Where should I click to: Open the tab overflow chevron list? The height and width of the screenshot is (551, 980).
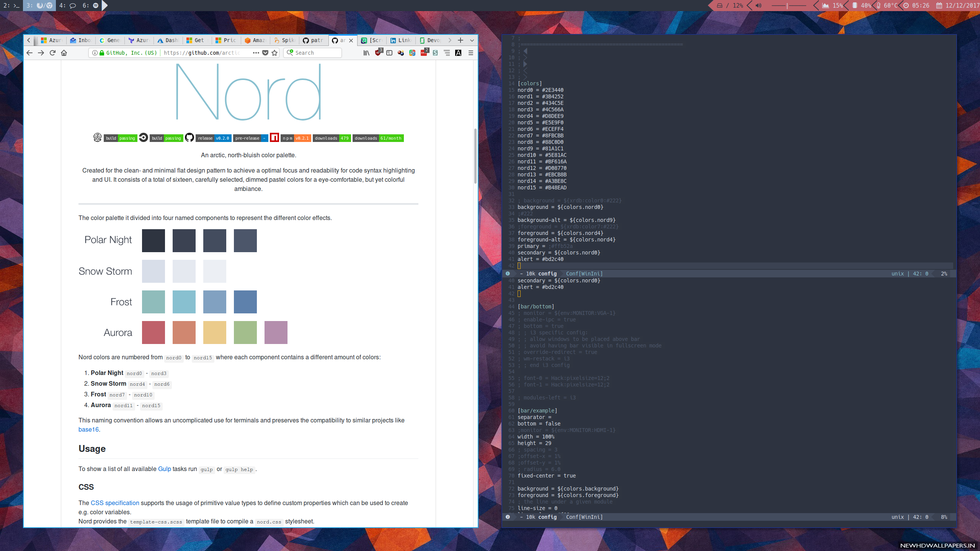coord(472,40)
